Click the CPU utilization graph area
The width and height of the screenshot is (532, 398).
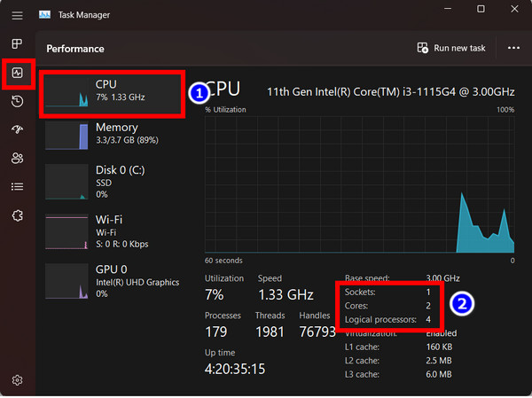(x=359, y=184)
